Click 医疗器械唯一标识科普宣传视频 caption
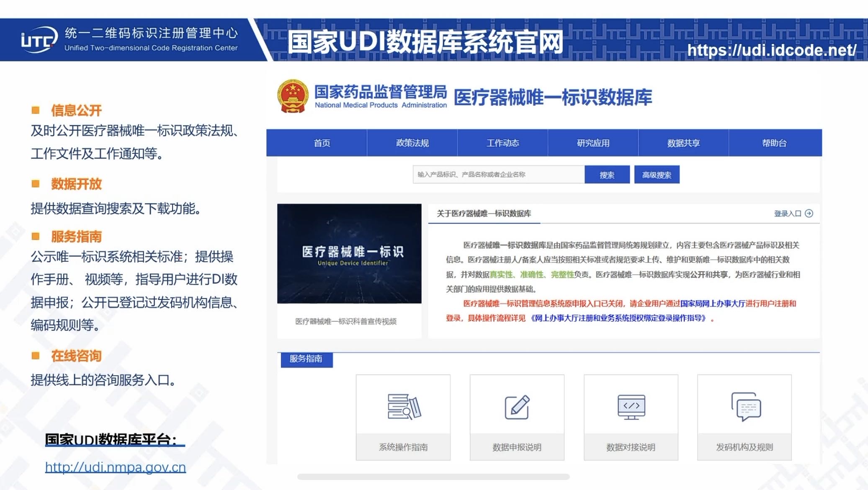This screenshot has width=868, height=490. 346,321
